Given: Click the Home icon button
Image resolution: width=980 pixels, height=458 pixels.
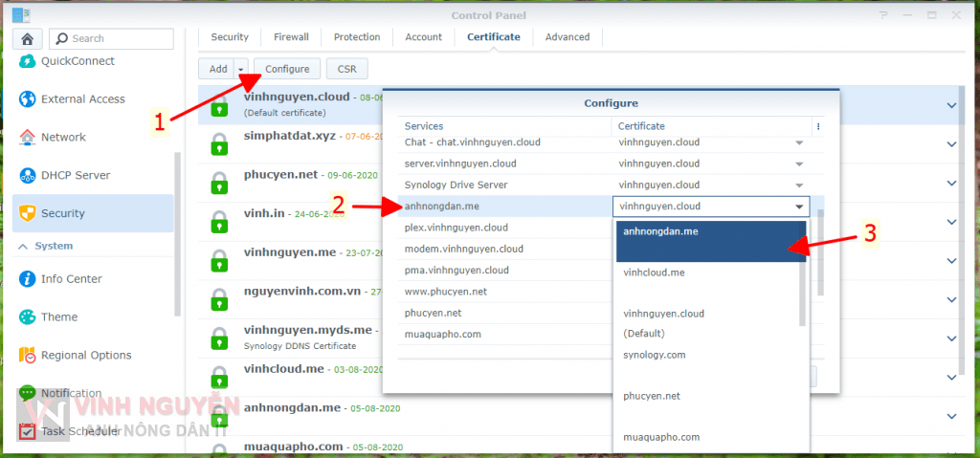Looking at the screenshot, I should click(x=28, y=38).
